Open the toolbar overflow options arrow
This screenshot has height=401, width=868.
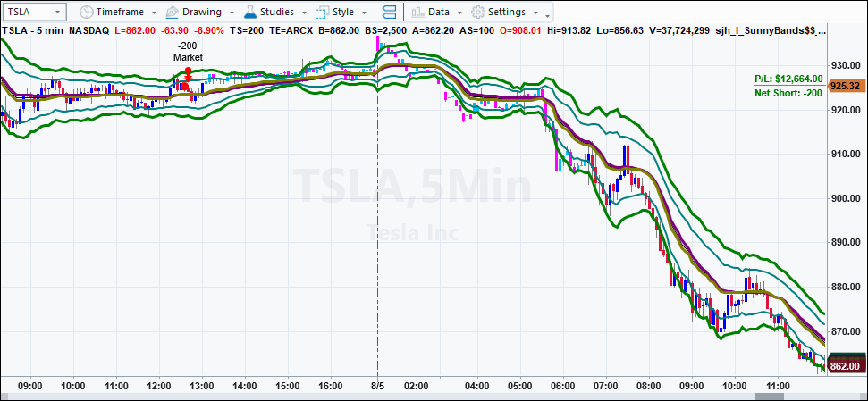(x=547, y=15)
